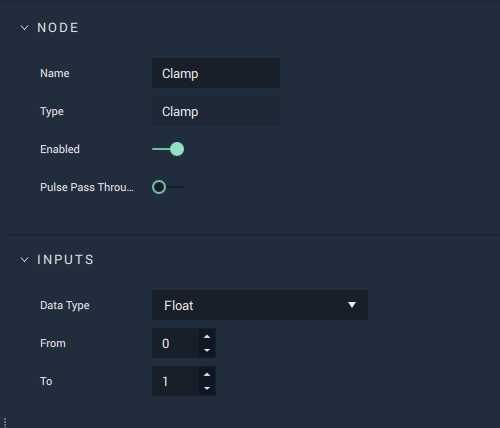The height and width of the screenshot is (428, 500).
Task: Click the Name field containing Clamp
Action: point(216,73)
